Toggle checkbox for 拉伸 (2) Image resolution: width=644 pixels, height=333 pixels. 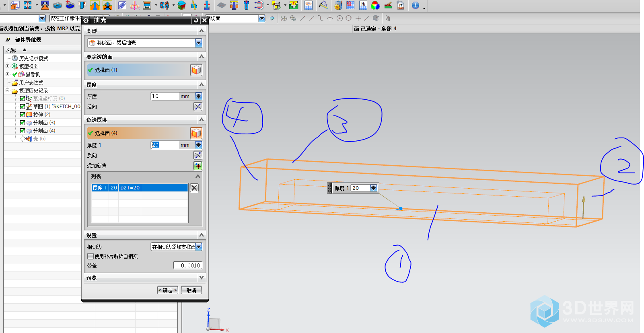(23, 115)
